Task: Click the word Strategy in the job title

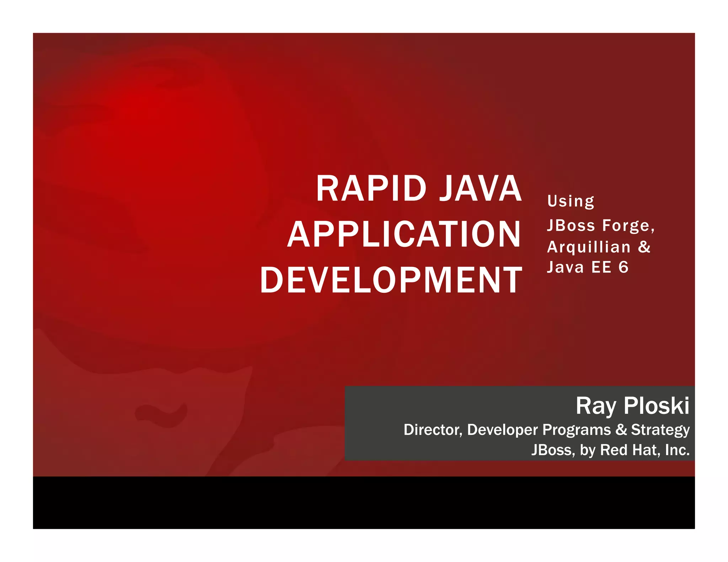Action: pos(660,430)
